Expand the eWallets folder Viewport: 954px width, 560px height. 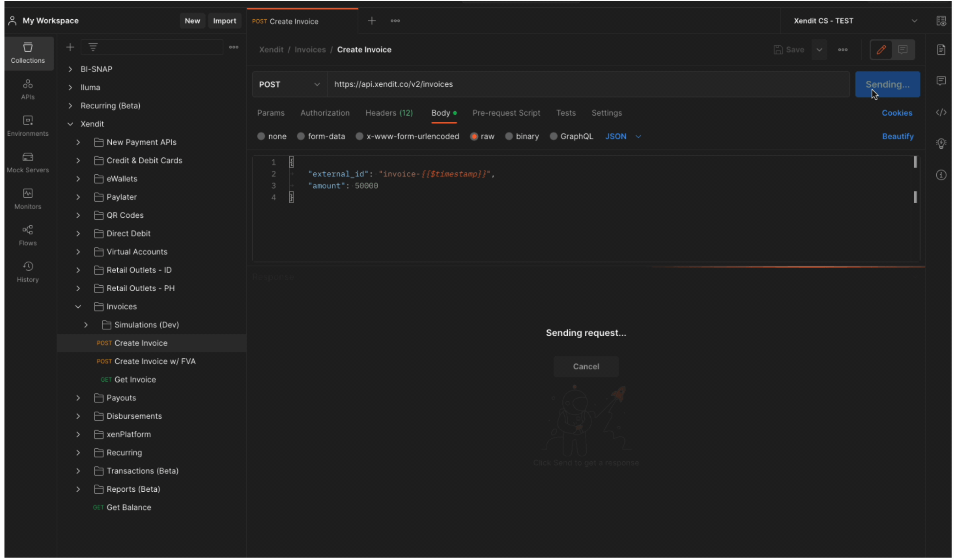tap(78, 179)
